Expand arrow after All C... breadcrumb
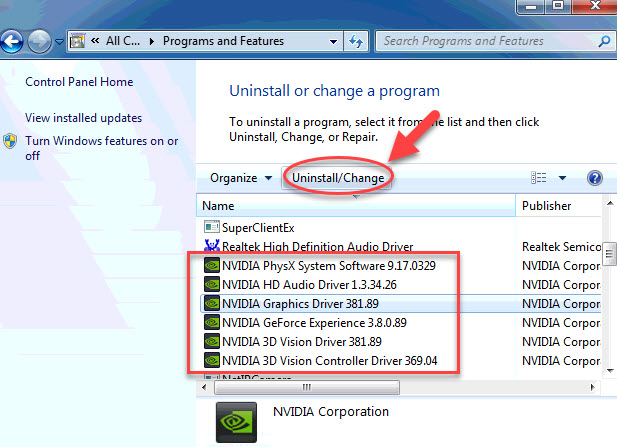 (x=151, y=41)
